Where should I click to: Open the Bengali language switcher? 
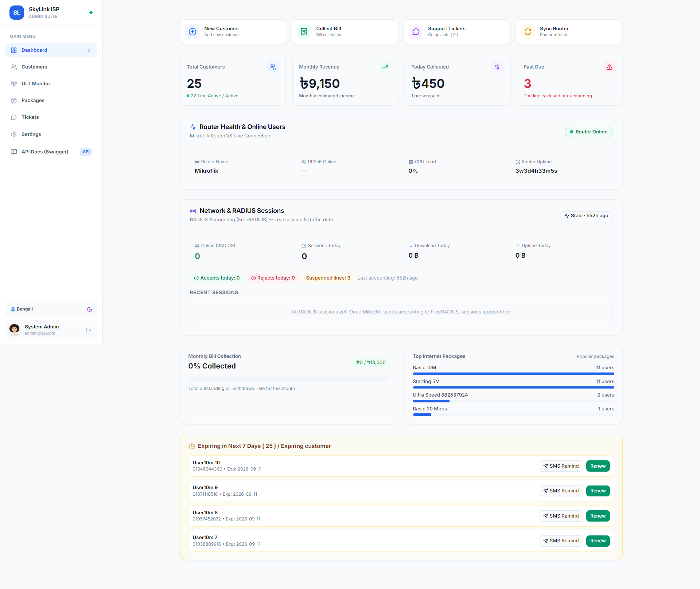[22, 309]
